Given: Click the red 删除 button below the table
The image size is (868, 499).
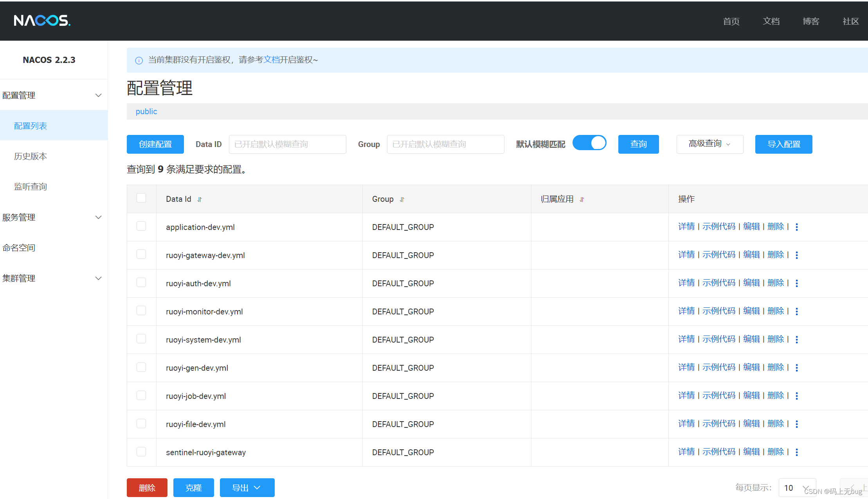Looking at the screenshot, I should pyautogui.click(x=147, y=488).
